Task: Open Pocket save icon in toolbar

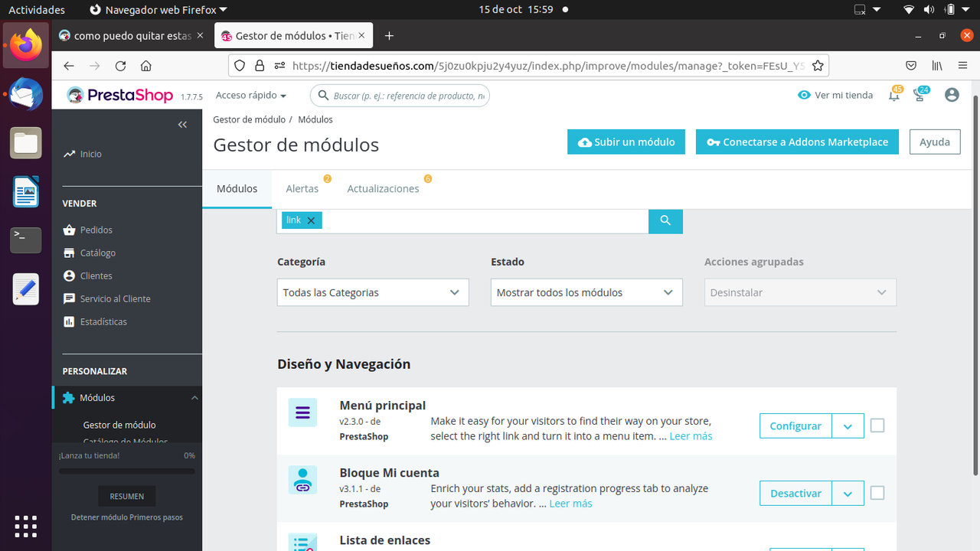Action: pos(911,66)
